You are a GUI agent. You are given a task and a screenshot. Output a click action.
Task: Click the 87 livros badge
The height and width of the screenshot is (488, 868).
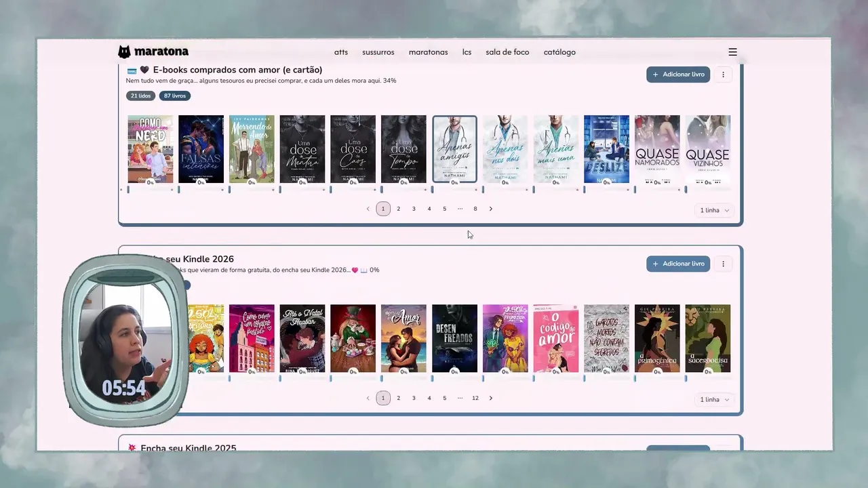(175, 96)
